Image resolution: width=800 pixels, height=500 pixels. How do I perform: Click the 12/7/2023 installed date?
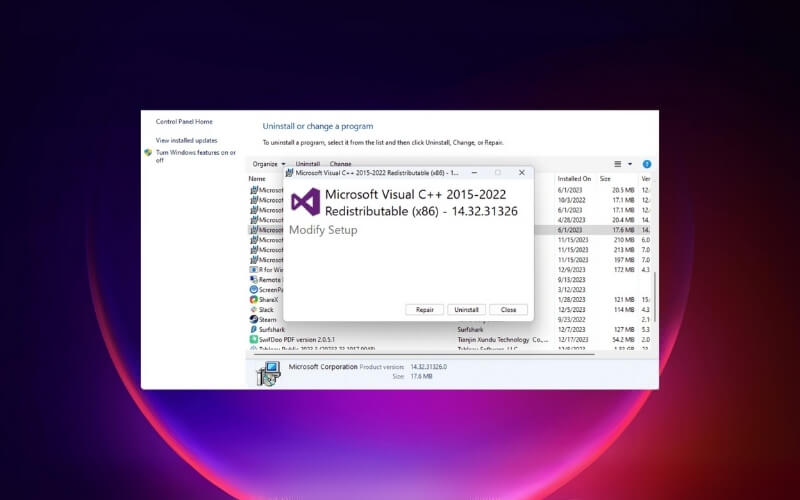[571, 330]
